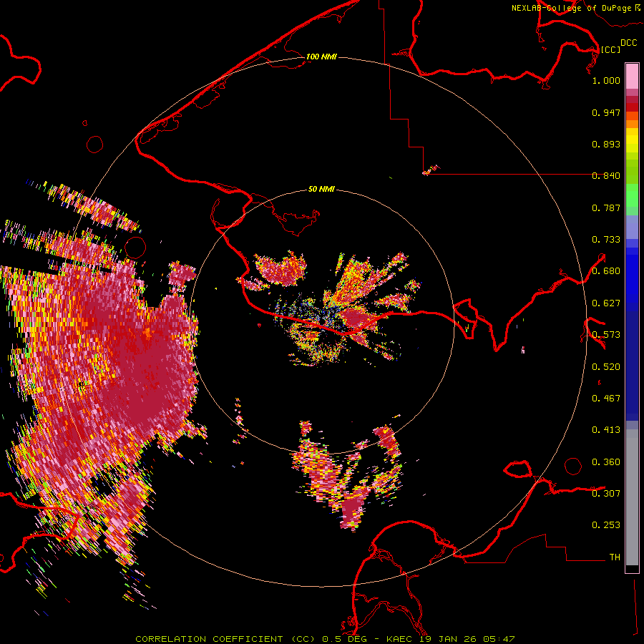This screenshot has width=644, height=644.
Task: Click the 19 JAN 26 05:47 timestamp
Action: click(467, 639)
